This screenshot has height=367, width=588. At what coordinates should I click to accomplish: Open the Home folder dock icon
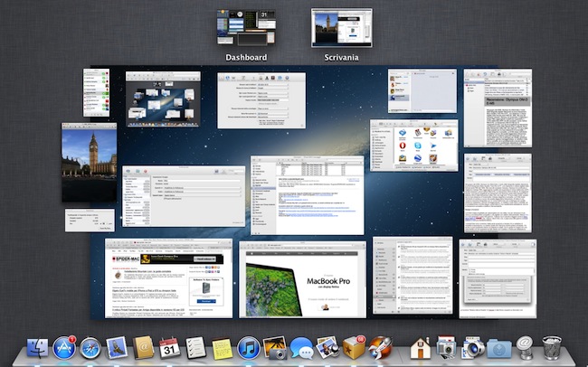coord(419,348)
